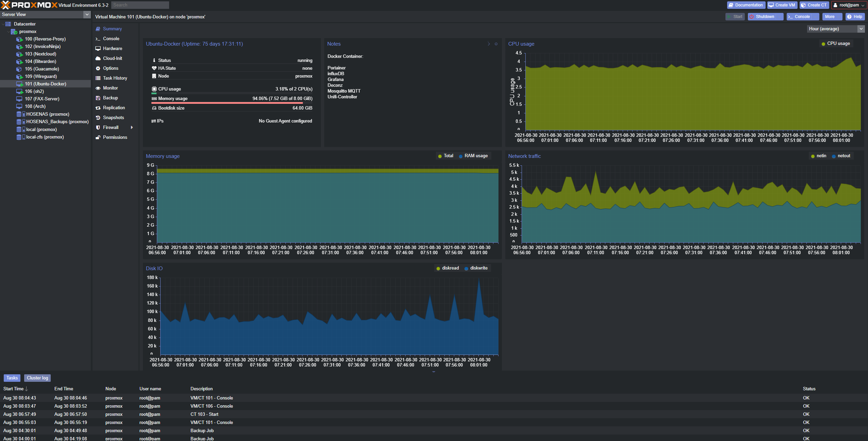This screenshot has width=868, height=441.
Task: Open the More actions dropdown
Action: coord(832,17)
